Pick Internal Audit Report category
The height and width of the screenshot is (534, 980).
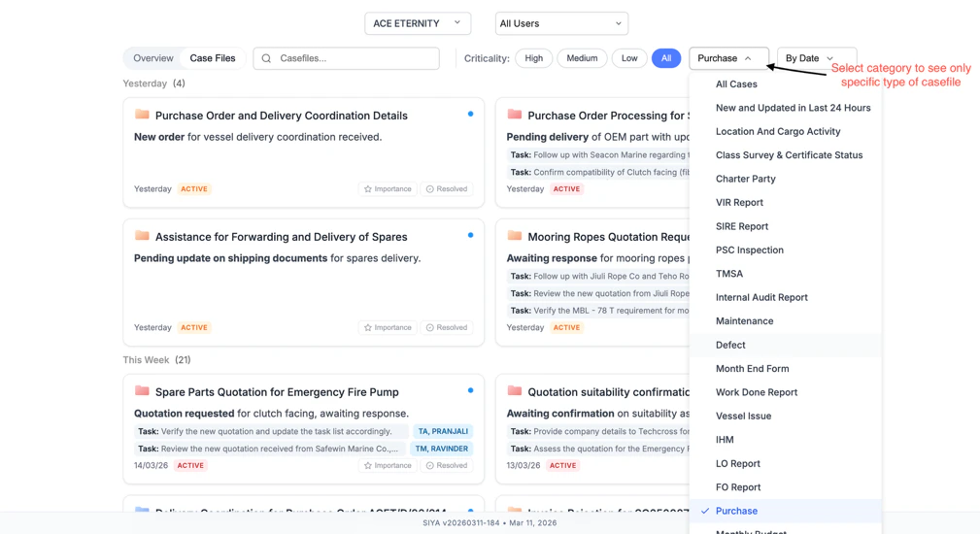coord(786,297)
